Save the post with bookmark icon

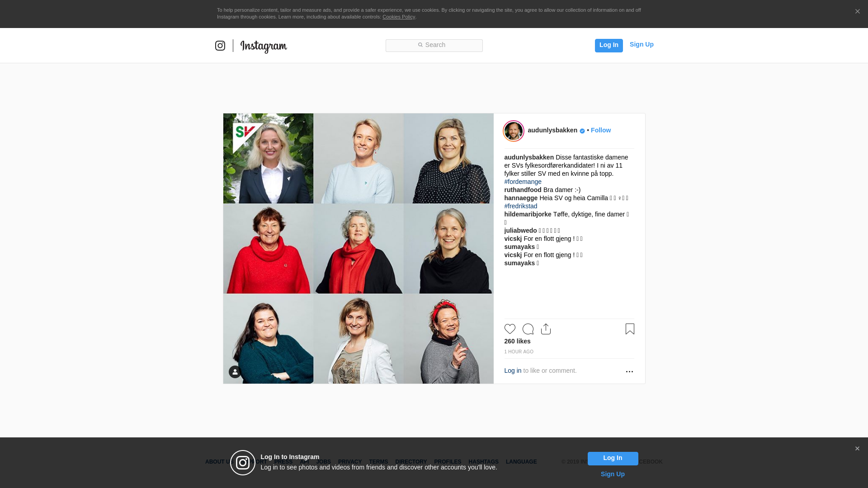630,329
